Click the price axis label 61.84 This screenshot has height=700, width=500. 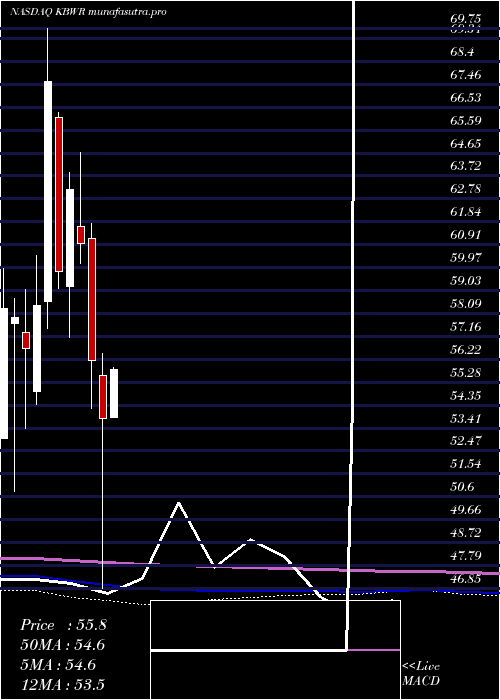[x=466, y=212]
